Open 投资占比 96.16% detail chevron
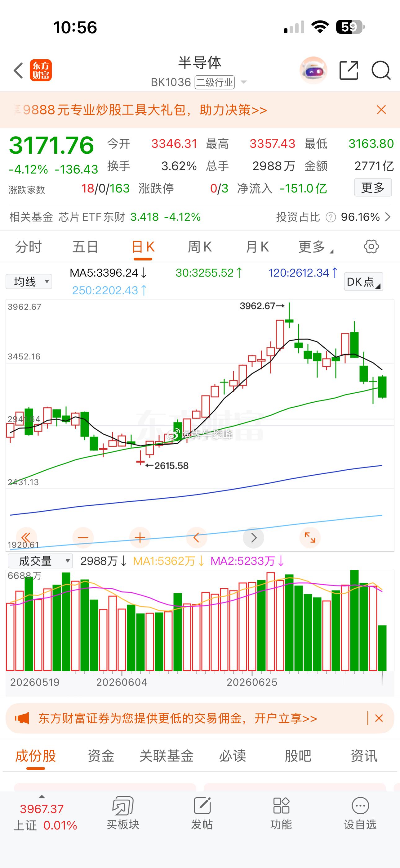The height and width of the screenshot is (868, 400). pos(388,217)
